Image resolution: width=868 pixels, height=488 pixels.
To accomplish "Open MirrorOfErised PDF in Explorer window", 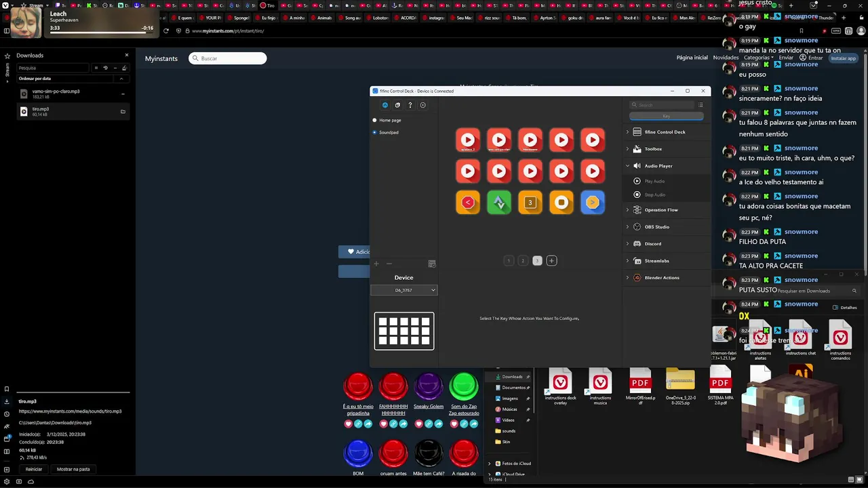I will pos(640,385).
